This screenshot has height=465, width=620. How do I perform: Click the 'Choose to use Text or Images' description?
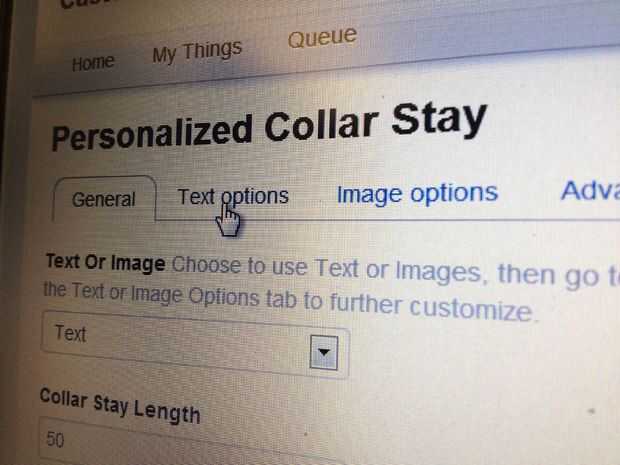(326, 269)
